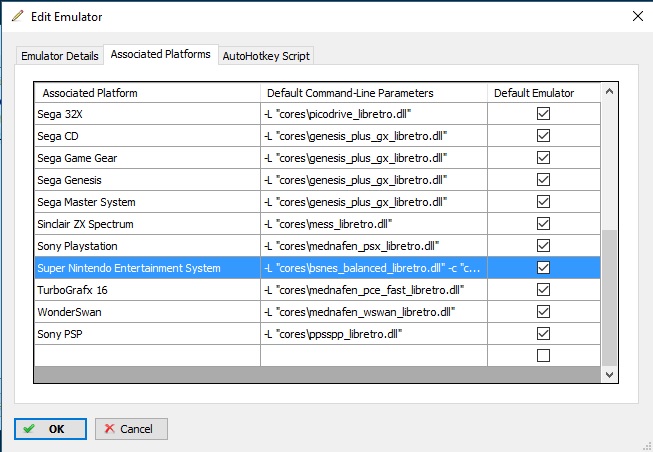Edit the mess_libretro.dll parameter cell
The height and width of the screenshot is (452, 653).
click(374, 224)
